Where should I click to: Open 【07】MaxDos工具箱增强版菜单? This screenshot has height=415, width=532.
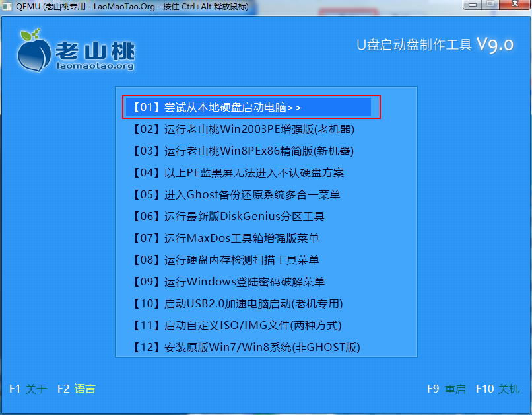tap(225, 238)
